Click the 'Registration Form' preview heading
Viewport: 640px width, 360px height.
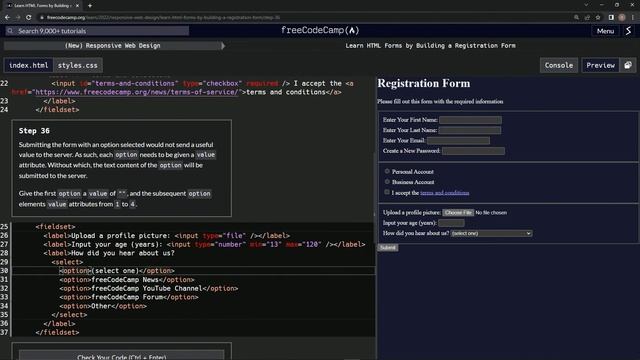424,83
